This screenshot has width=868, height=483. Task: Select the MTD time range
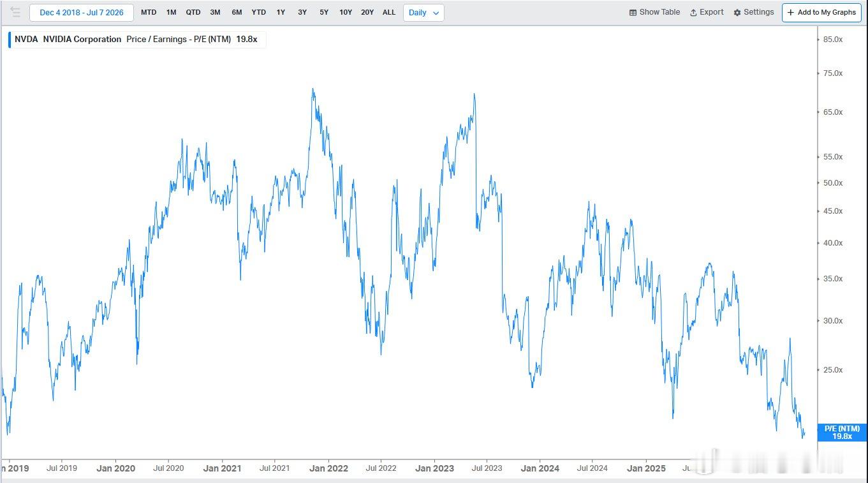point(149,13)
